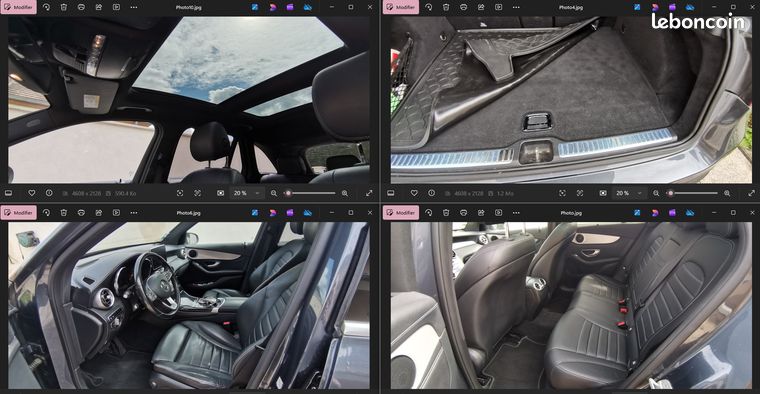Click Modifier button in Photo10.jpg window

18,7
